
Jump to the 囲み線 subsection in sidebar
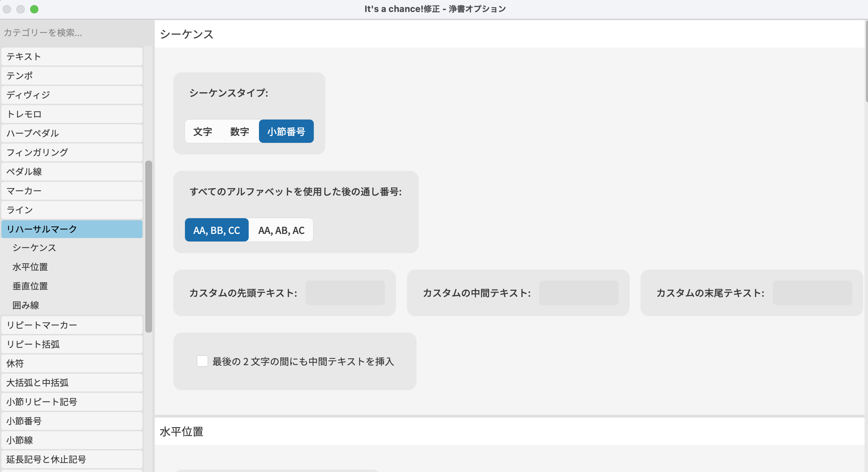[x=26, y=305]
